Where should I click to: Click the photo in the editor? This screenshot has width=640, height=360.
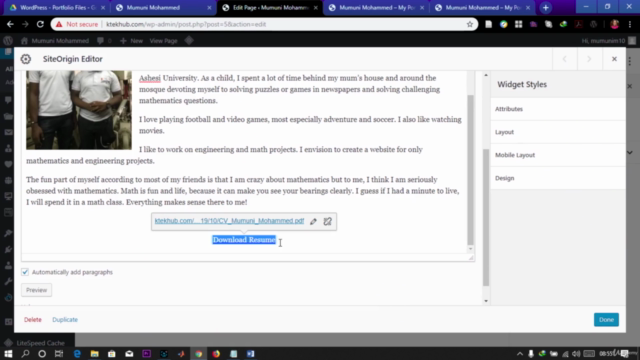(79, 110)
